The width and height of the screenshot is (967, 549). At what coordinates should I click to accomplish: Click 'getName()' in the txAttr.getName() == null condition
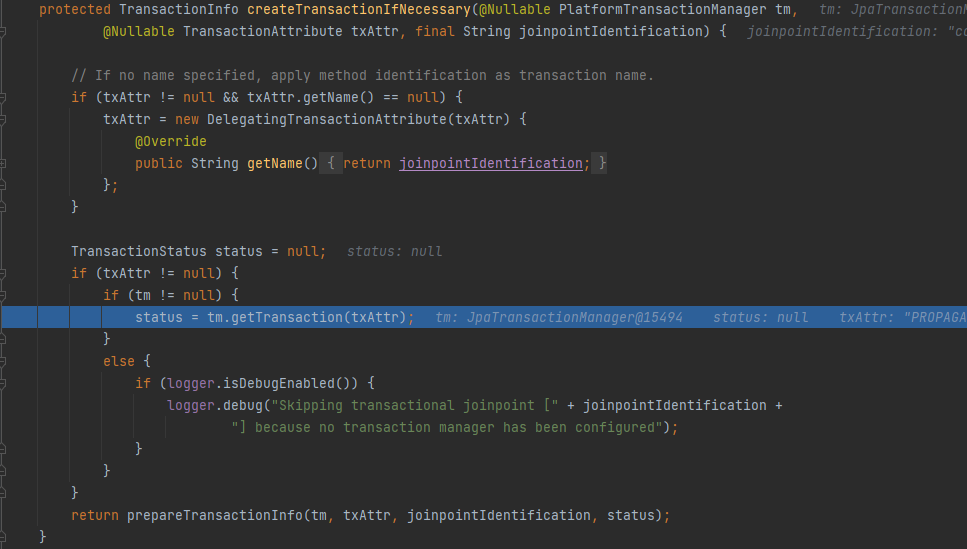pyautogui.click(x=339, y=97)
